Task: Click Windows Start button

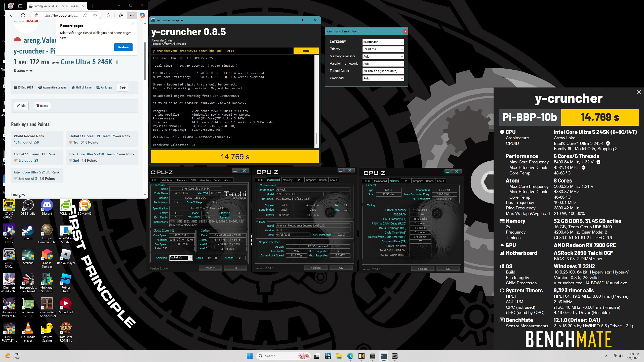Action: (250, 356)
